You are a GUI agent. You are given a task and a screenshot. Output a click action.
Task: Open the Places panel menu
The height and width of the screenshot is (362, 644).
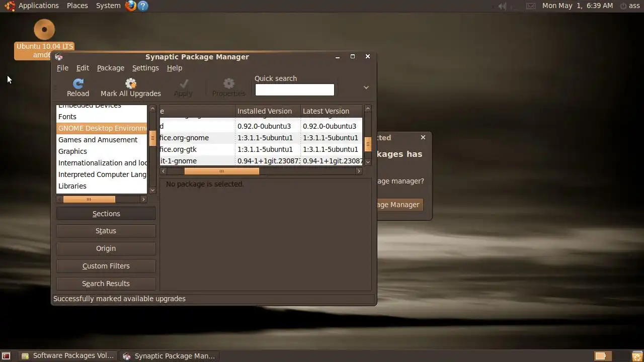(x=77, y=6)
